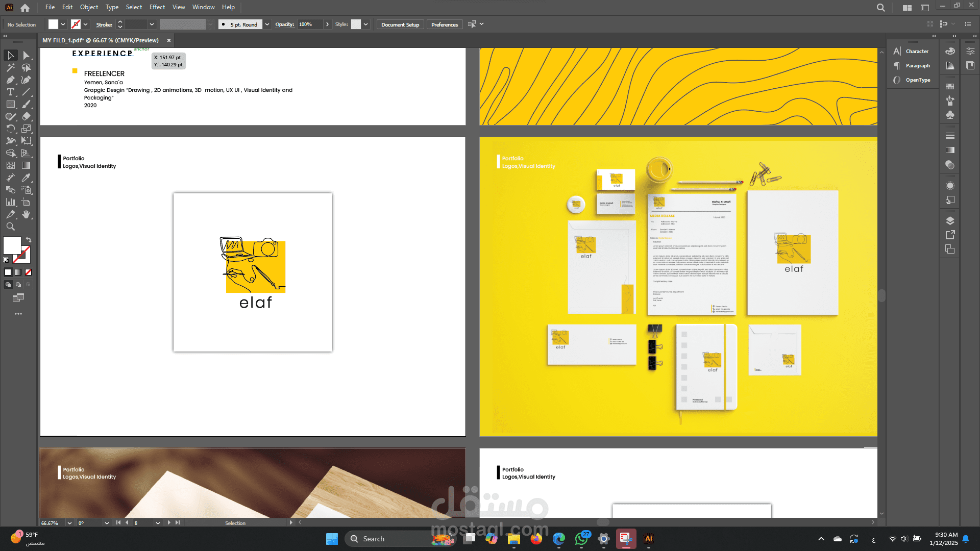Open the Window menu
Image resolution: width=980 pixels, height=551 pixels.
click(203, 7)
